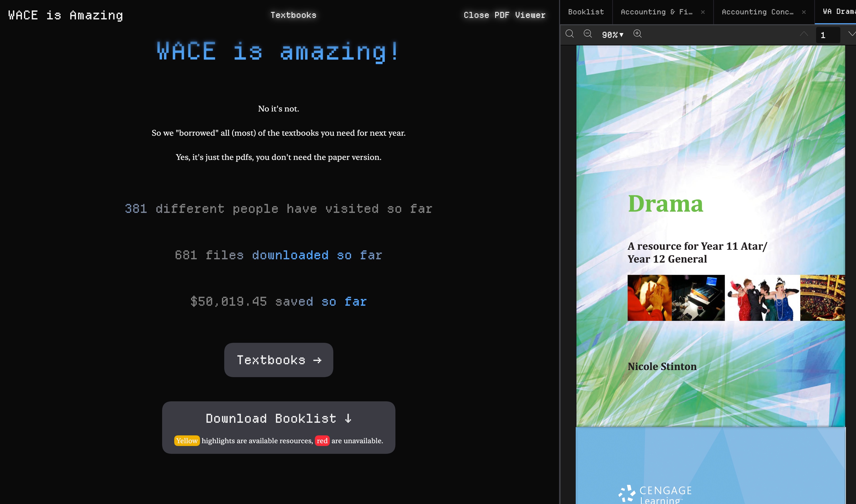Open the 90% zoom level dropdown

(x=613, y=35)
